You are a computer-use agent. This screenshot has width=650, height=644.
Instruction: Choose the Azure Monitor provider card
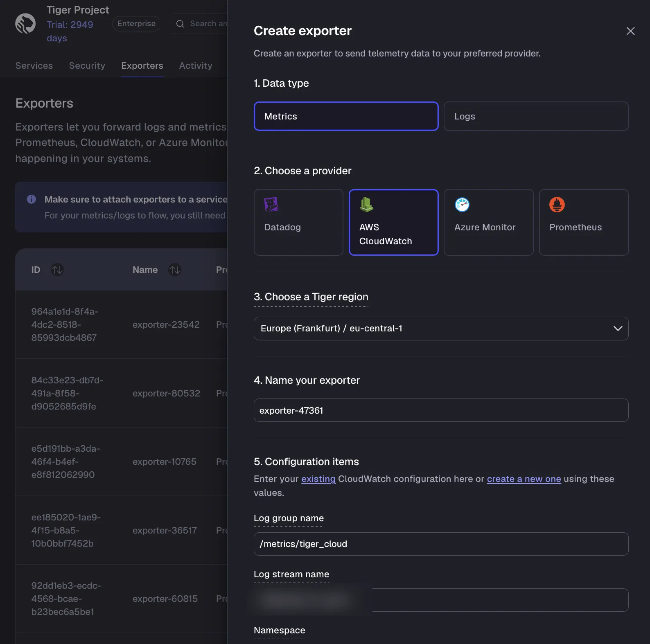488,222
